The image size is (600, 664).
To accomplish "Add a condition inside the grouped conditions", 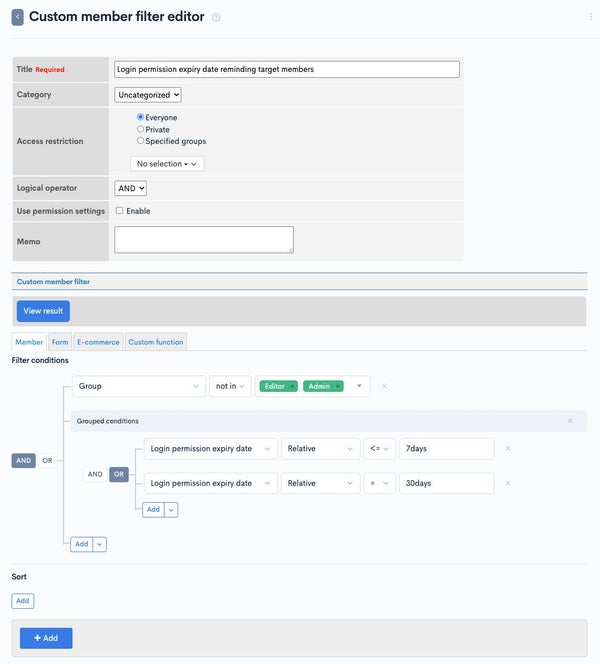I will tap(153, 510).
